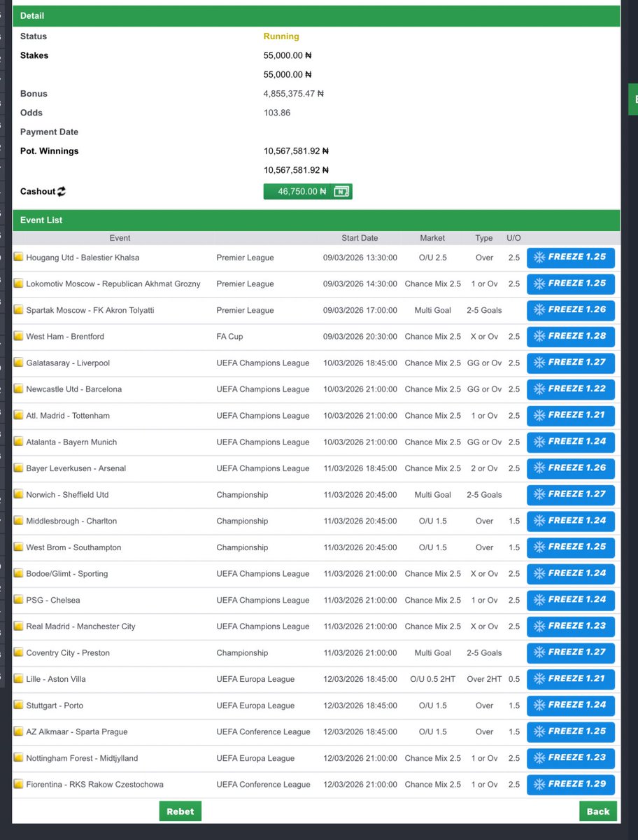The image size is (638, 840).
Task: Click the Rebet button
Action: point(180,811)
